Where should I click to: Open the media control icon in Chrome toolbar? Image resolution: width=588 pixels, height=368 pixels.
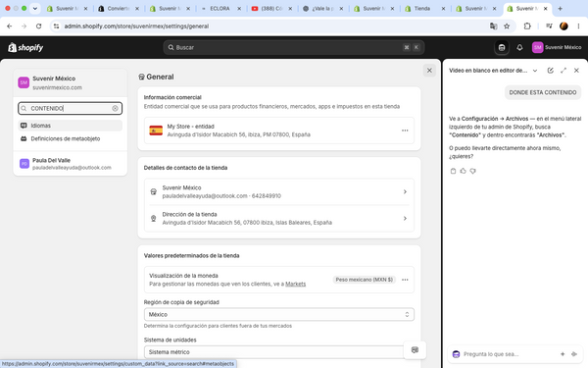tap(549, 26)
